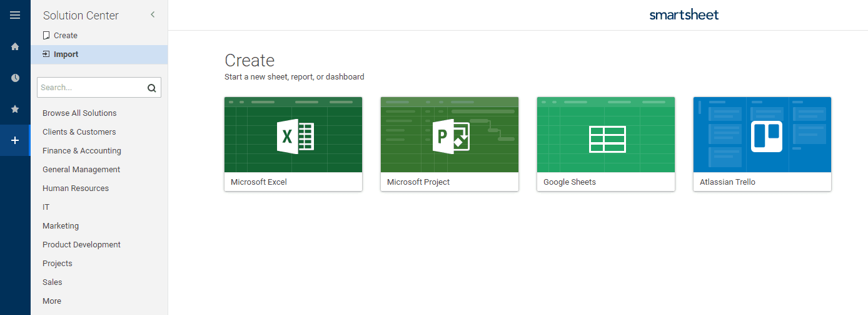
Task: Click the plus Solution Center icon
Action: pos(15,140)
